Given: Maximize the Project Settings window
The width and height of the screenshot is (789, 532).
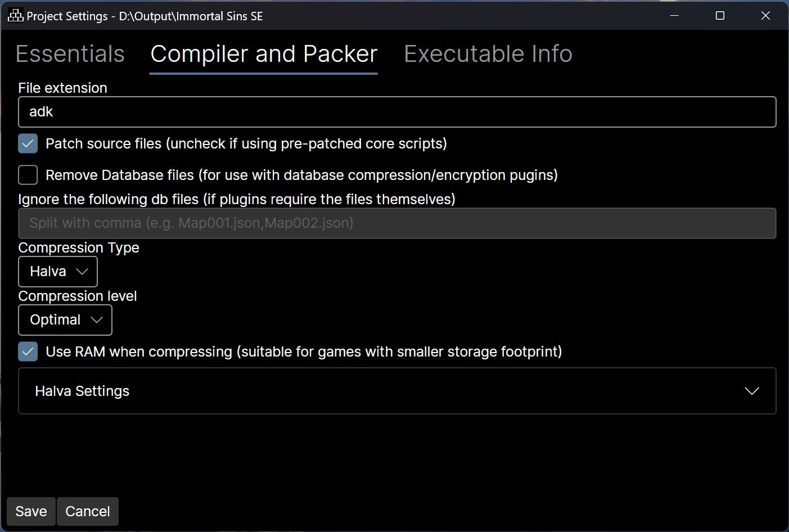Looking at the screenshot, I should (720, 16).
